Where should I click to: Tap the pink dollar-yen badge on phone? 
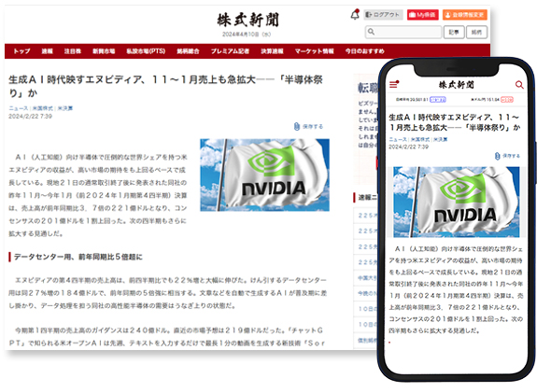(507, 100)
